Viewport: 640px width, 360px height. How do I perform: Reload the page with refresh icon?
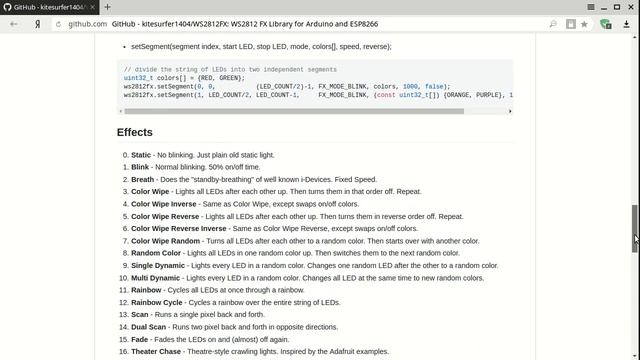click(x=58, y=24)
